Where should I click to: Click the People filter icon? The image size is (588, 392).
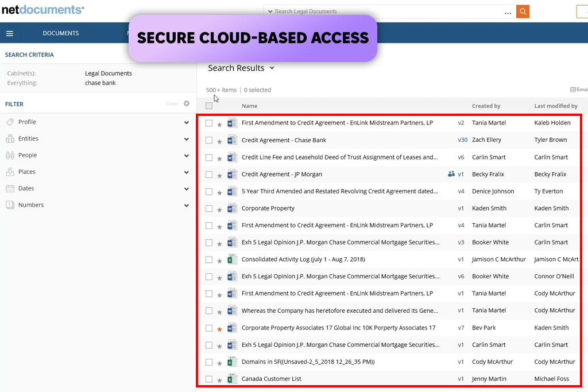(x=10, y=155)
